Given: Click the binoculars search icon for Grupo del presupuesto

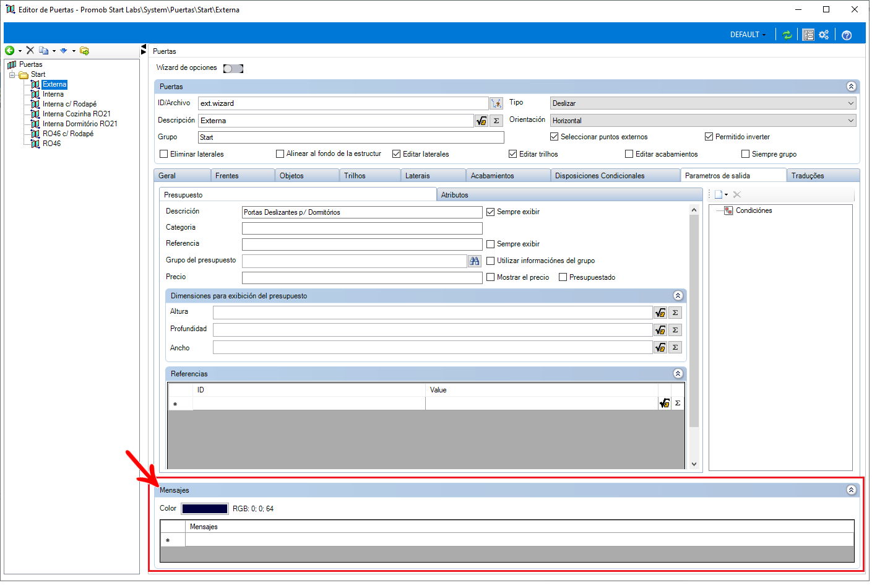Looking at the screenshot, I should pos(475,261).
